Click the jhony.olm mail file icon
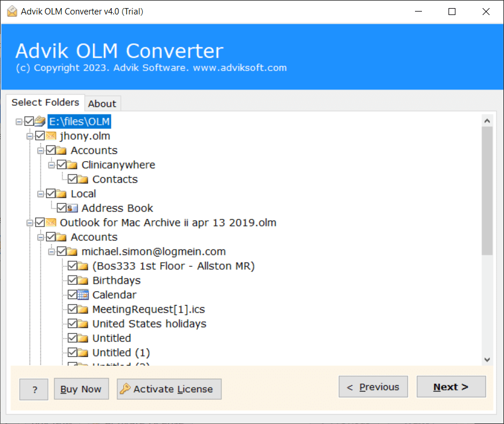The image size is (504, 424). pyautogui.click(x=51, y=136)
